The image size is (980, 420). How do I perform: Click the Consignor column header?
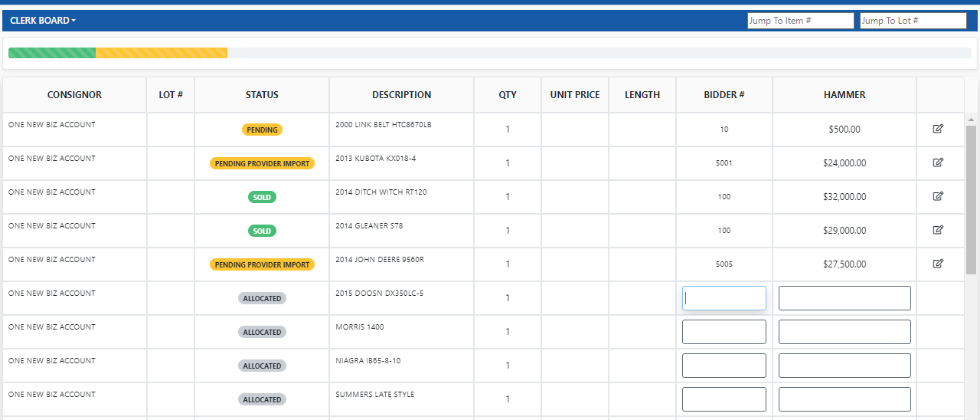point(74,95)
